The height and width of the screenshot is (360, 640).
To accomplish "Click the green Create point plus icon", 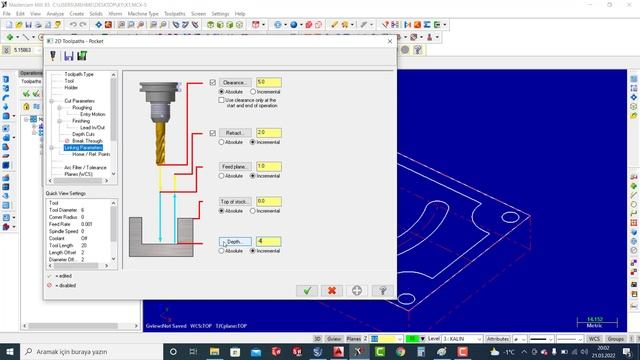I will (10, 37).
